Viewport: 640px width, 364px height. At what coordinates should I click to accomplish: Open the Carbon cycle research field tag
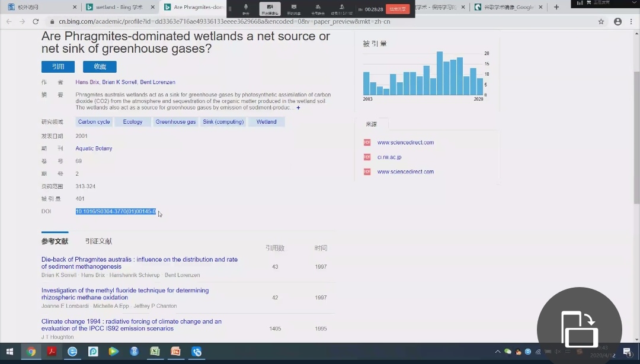(x=94, y=122)
